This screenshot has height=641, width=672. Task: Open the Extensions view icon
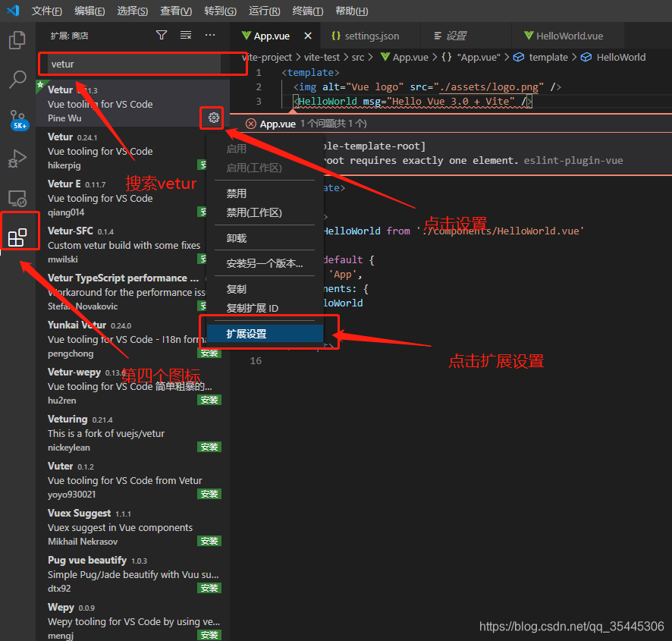[17, 237]
